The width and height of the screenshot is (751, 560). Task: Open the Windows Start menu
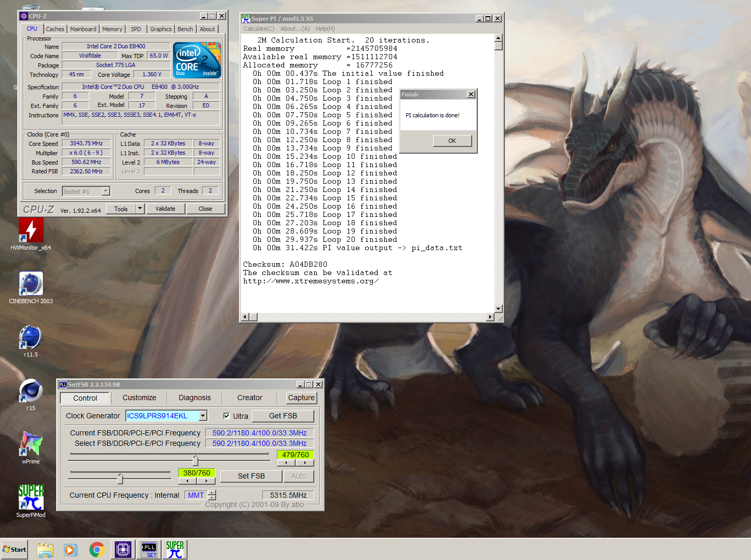pos(15,550)
